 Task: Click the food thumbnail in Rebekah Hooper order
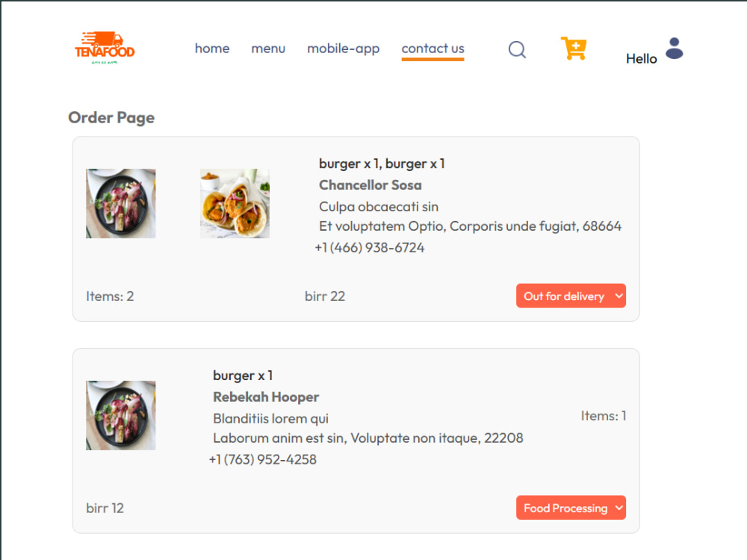click(120, 415)
